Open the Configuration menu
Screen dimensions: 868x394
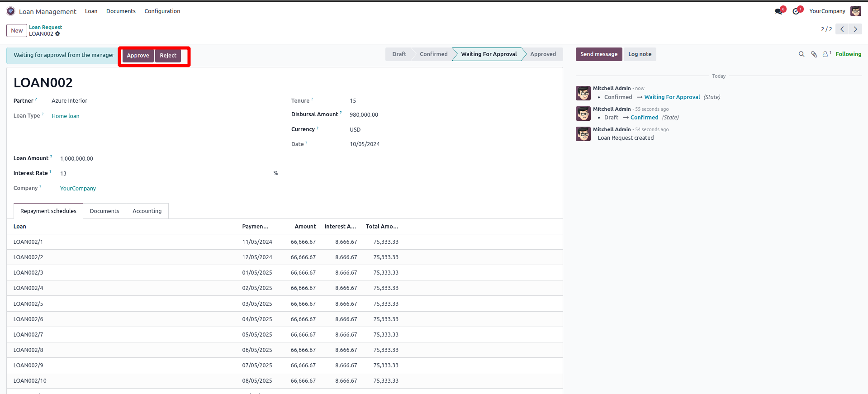click(x=162, y=11)
